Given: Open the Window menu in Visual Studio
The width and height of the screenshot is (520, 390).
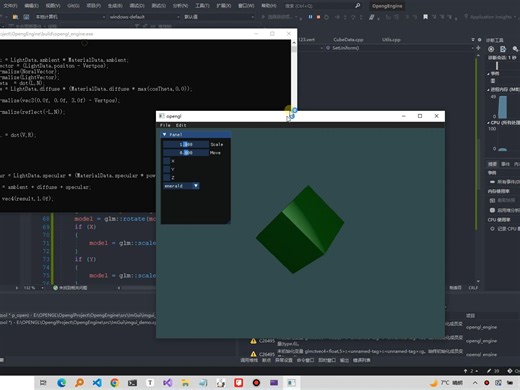Looking at the screenshot, I should pos(246,6).
